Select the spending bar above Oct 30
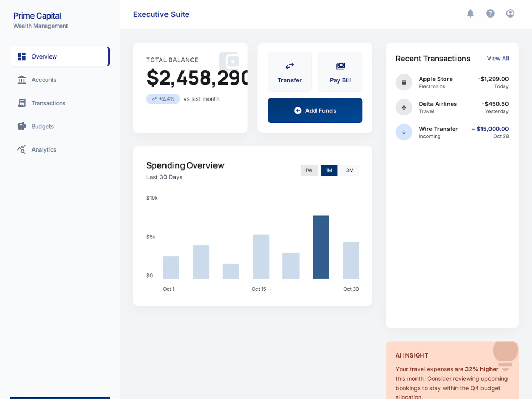The height and width of the screenshot is (399, 532). tap(351, 260)
